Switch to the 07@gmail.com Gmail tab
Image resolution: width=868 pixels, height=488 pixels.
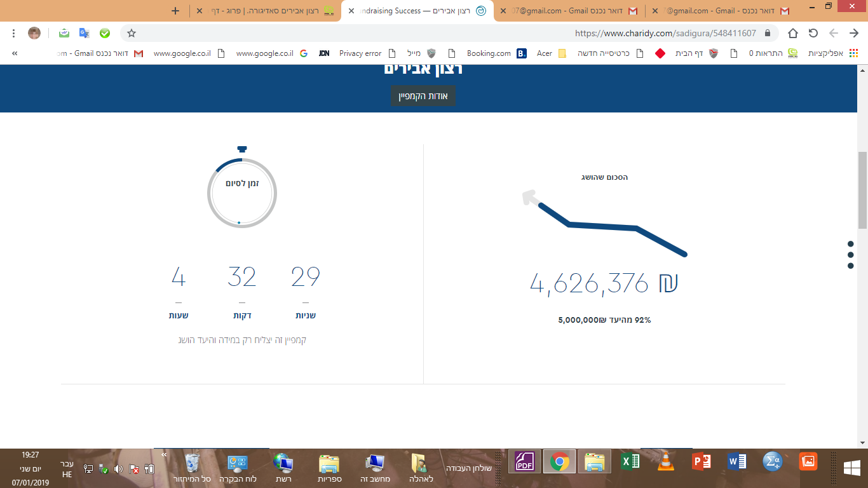(x=569, y=11)
